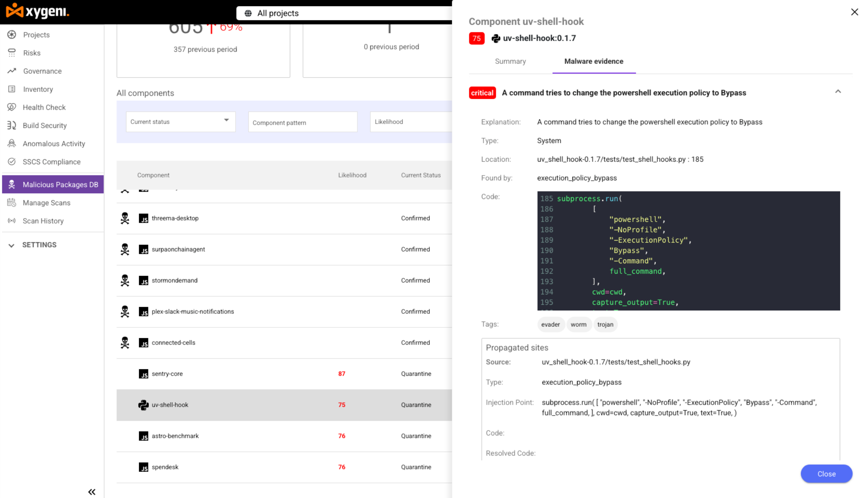Collapse the critical evidence panel chevron
This screenshot has height=498, width=868.
coord(838,92)
